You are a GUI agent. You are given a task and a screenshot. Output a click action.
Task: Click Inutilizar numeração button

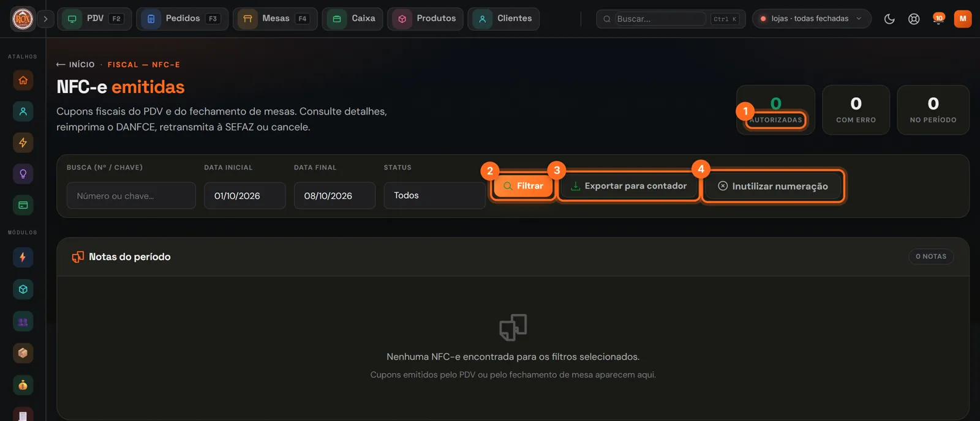tap(773, 186)
